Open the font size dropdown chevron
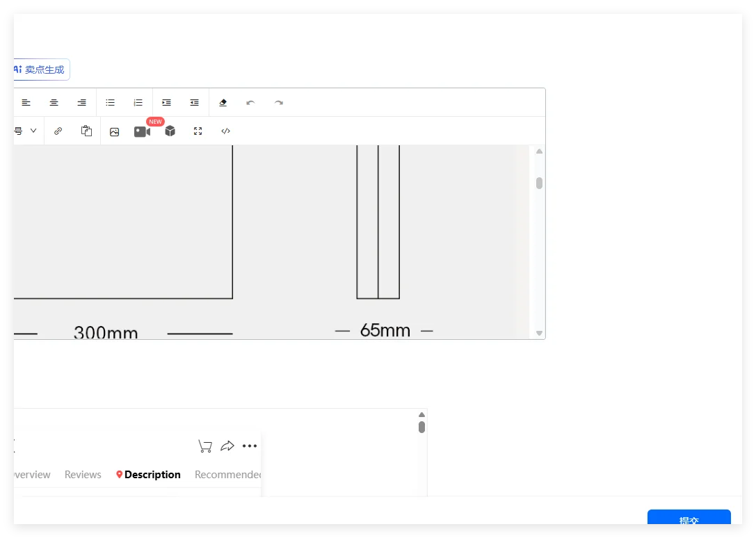756x538 pixels. [x=33, y=131]
